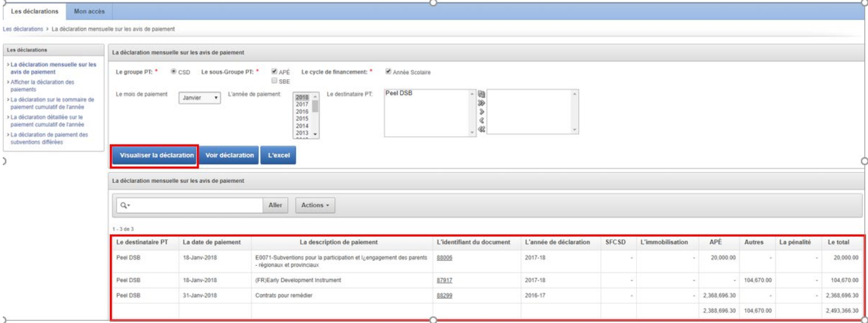Click the shuttle reset icon

[481, 95]
